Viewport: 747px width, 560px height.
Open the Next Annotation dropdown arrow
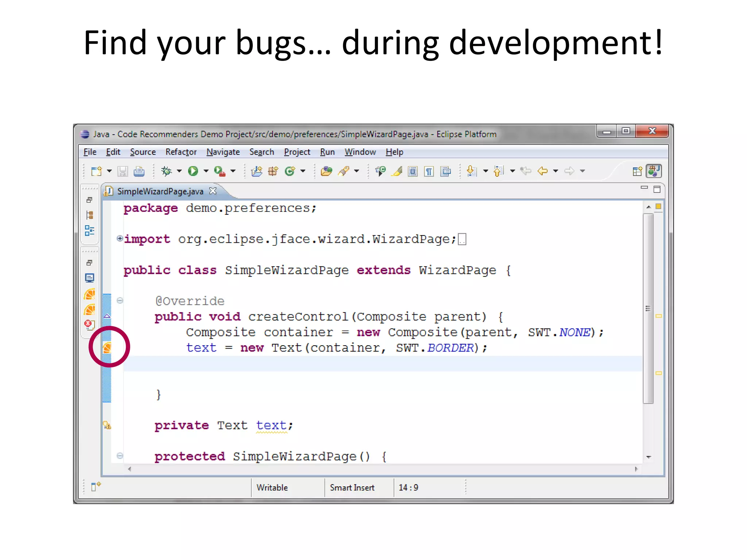tap(485, 171)
